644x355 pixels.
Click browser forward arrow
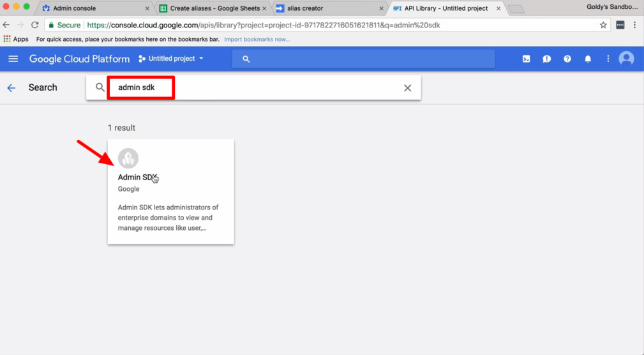click(x=20, y=25)
